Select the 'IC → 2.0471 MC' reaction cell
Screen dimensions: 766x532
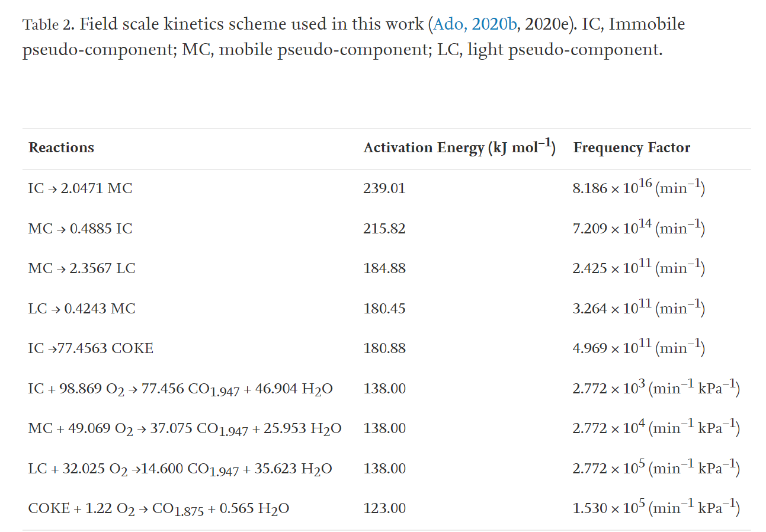[80, 188]
